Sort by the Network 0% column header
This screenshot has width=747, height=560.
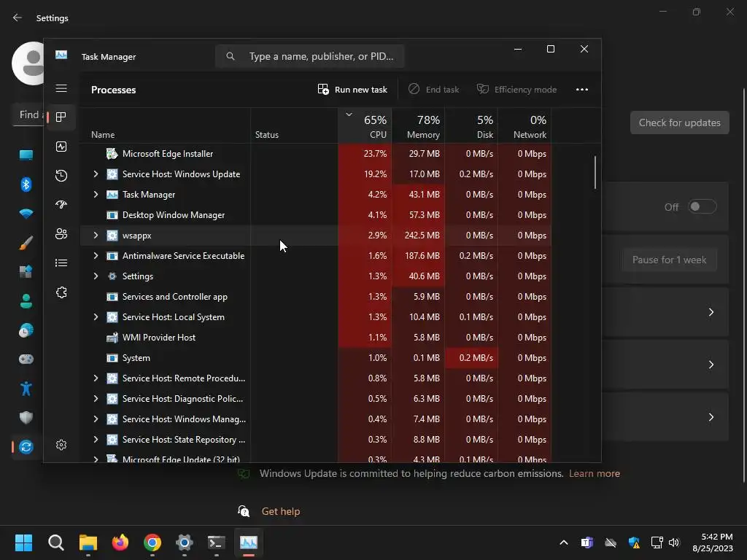(x=525, y=126)
